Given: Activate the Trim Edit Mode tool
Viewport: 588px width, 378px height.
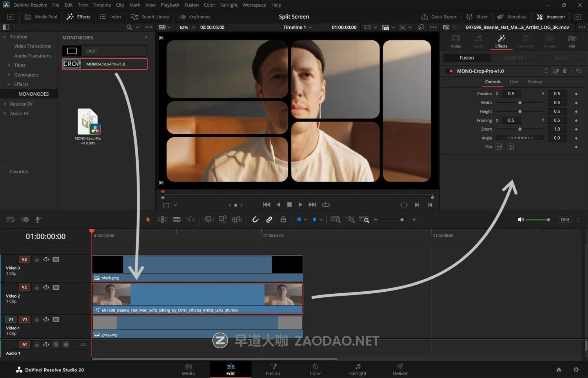Looking at the screenshot, I should point(162,220).
